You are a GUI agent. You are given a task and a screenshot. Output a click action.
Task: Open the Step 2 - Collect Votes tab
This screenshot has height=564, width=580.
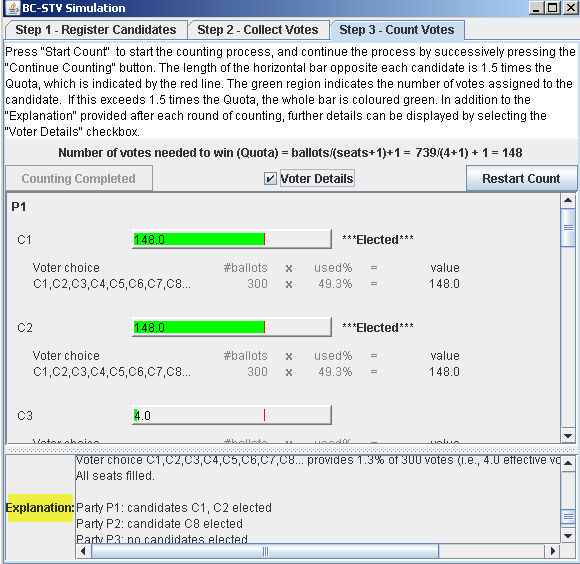coord(258,30)
